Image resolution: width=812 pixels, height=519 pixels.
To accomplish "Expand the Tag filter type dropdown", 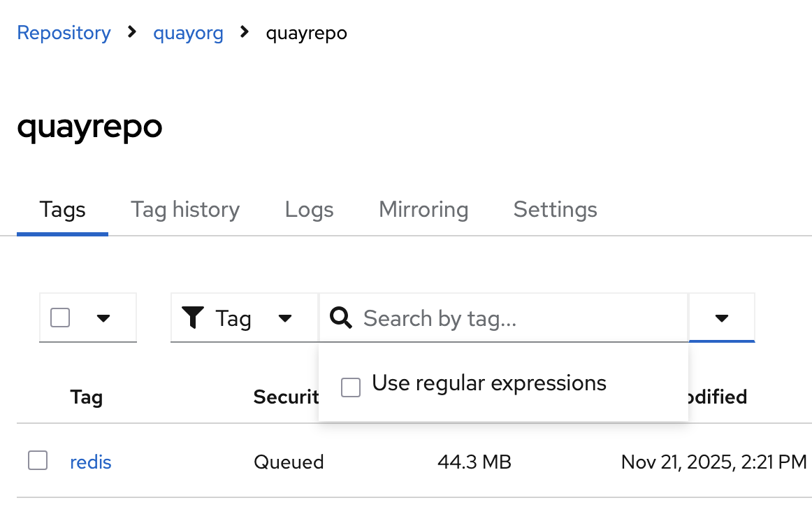I will tap(284, 318).
